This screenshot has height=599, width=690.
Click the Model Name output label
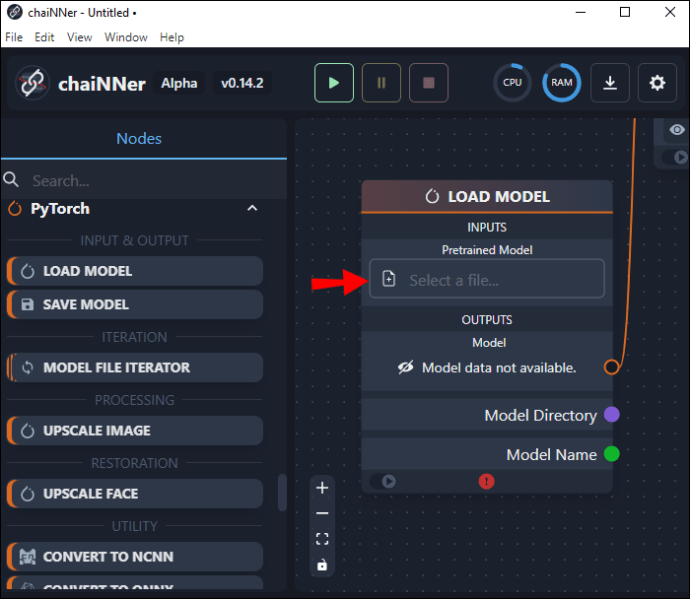(x=551, y=454)
